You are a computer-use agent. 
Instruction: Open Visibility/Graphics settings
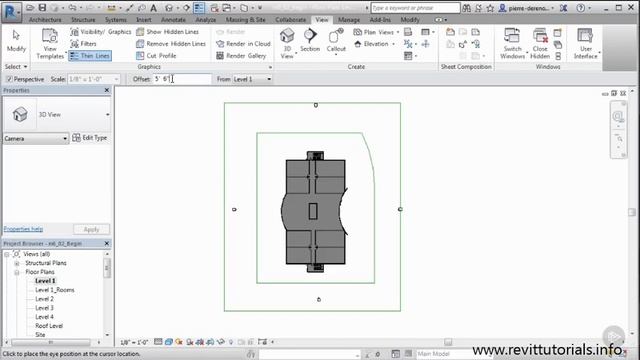[100, 32]
